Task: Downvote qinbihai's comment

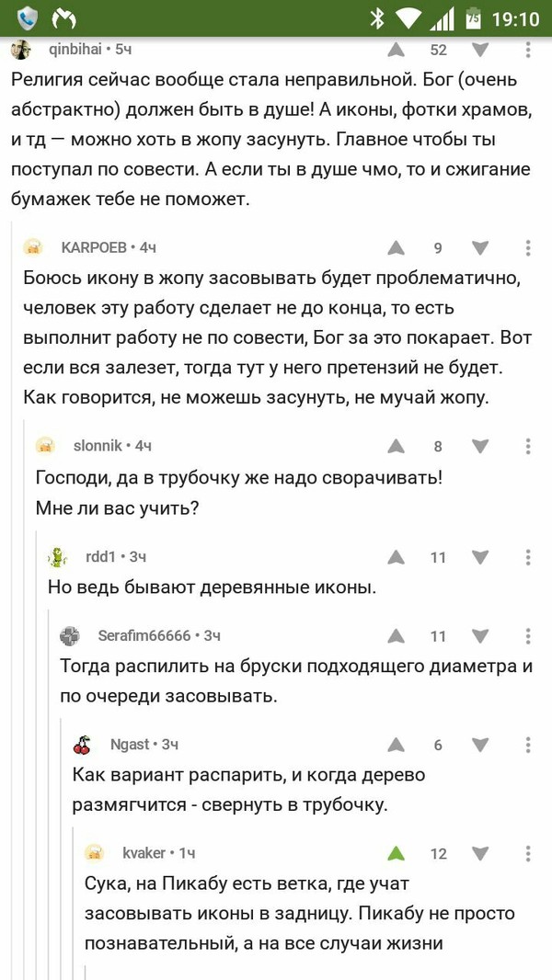Action: (480, 50)
